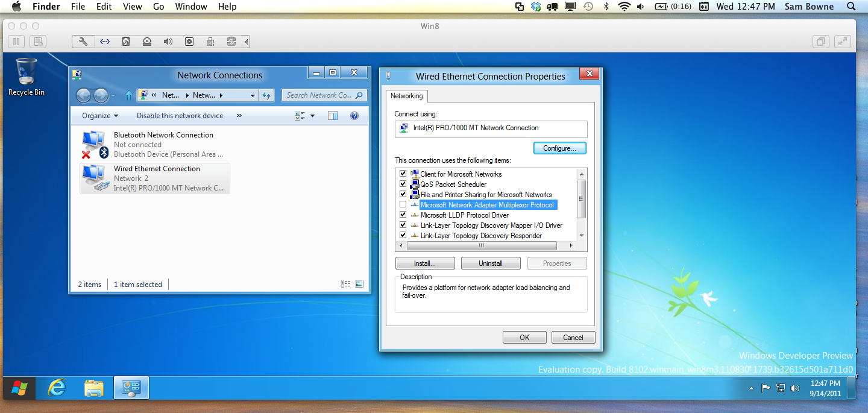The height and width of the screenshot is (413, 868).
Task: Click Disable this network device
Action: click(x=180, y=116)
